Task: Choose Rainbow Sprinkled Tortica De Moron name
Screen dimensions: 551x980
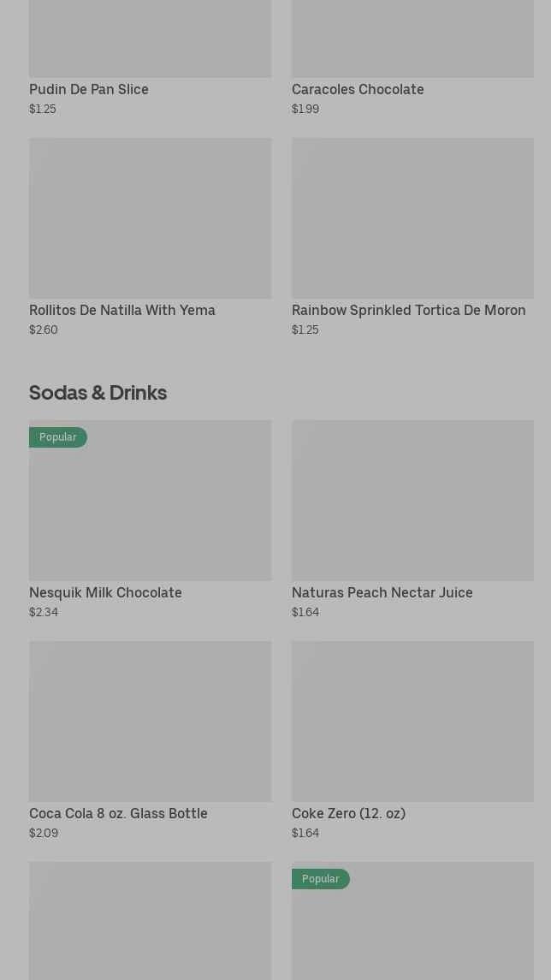Action: pyautogui.click(x=408, y=310)
